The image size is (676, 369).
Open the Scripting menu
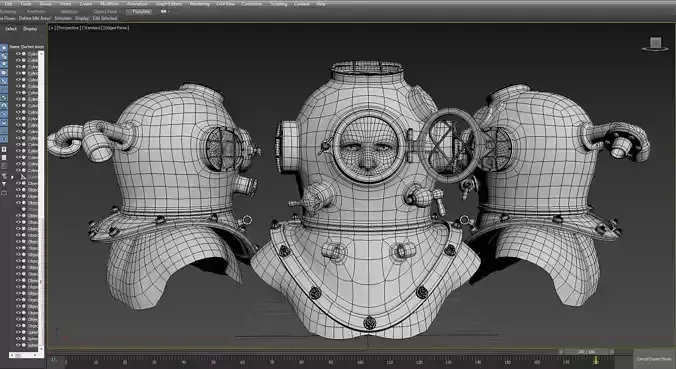pyautogui.click(x=278, y=4)
